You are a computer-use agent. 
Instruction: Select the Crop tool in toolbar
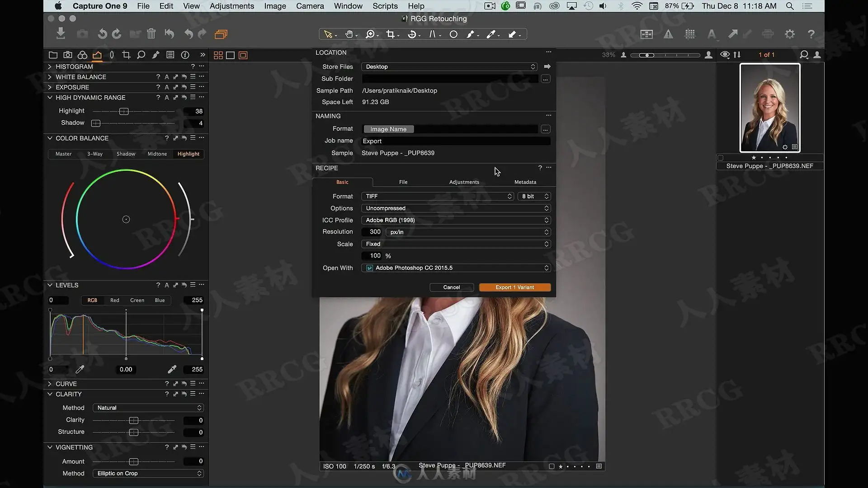pyautogui.click(x=391, y=34)
